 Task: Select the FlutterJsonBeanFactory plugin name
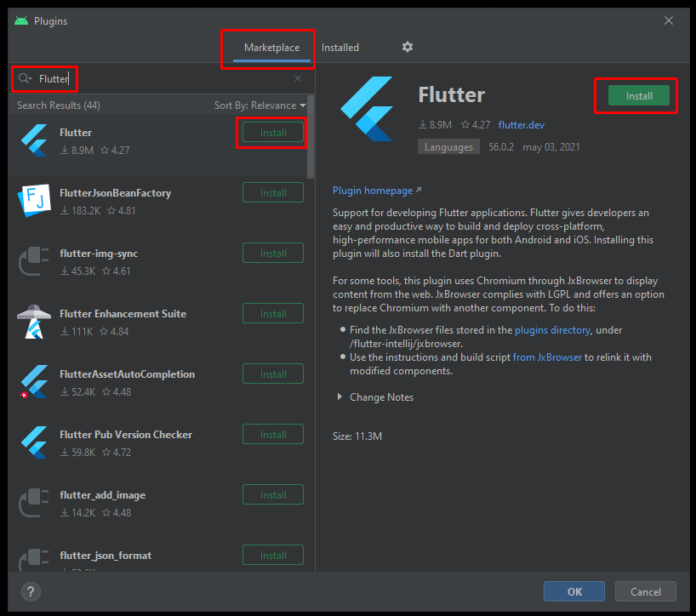(115, 192)
